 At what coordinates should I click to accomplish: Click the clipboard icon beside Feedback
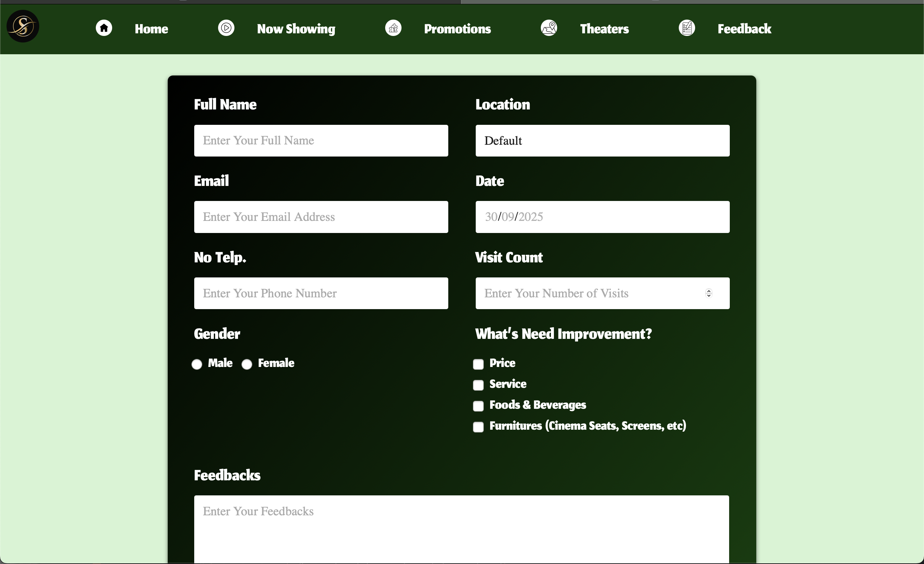pos(687,28)
